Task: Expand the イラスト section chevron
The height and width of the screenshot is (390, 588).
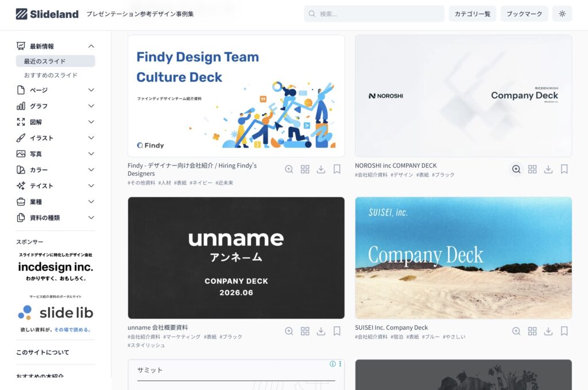Action: (x=91, y=138)
